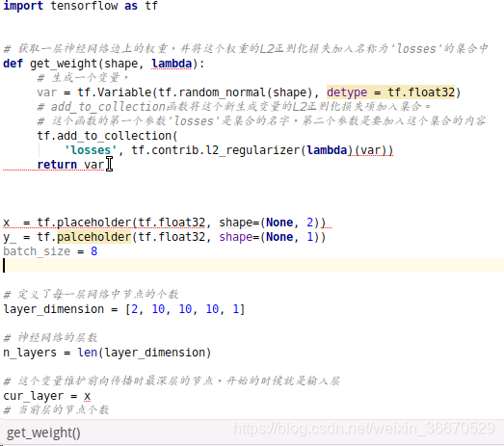Click 'tf.contrib.l2_regularizer' call
Viewport: 504px width, 446px height.
[215, 150]
